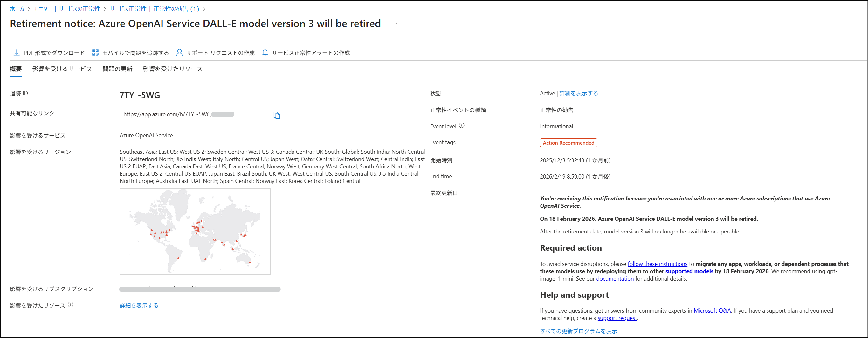Click the redacted affected subscription value
The image size is (868, 338).
[200, 289]
